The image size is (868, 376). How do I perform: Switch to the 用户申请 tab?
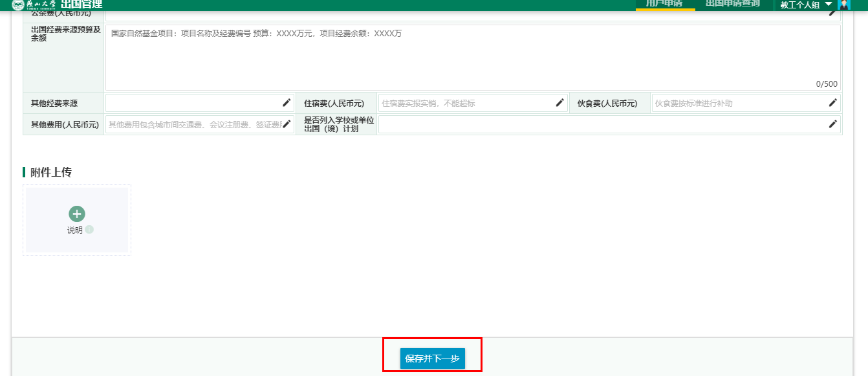pyautogui.click(x=664, y=4)
